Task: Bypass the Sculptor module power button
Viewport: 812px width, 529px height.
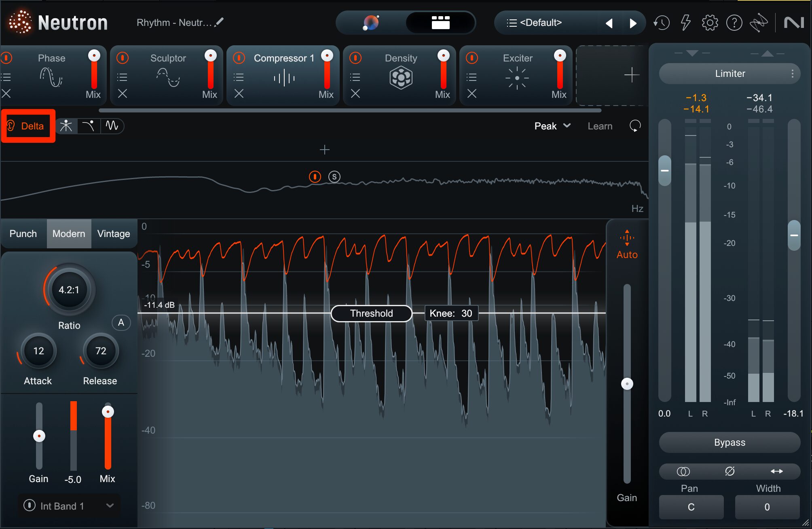Action: tap(123, 58)
